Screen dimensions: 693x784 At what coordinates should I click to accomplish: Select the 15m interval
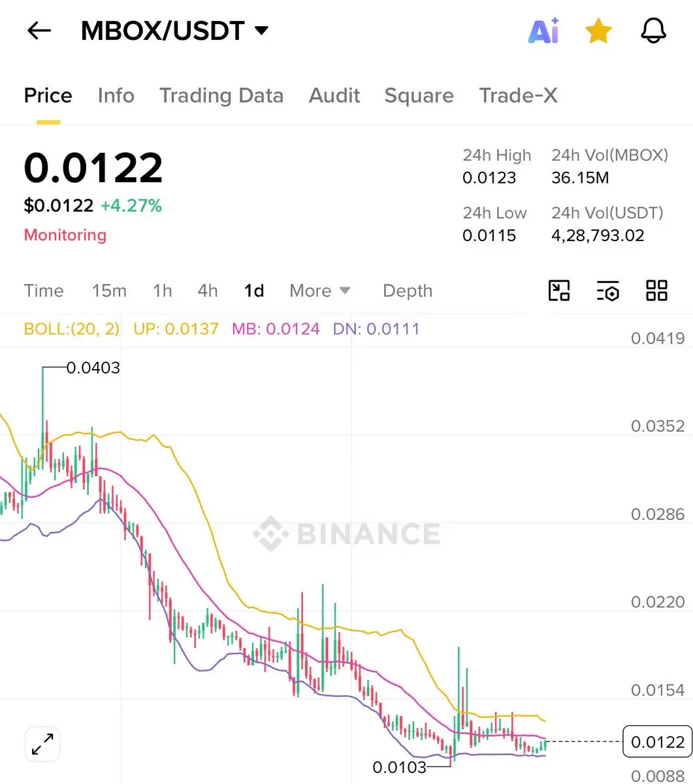click(109, 291)
